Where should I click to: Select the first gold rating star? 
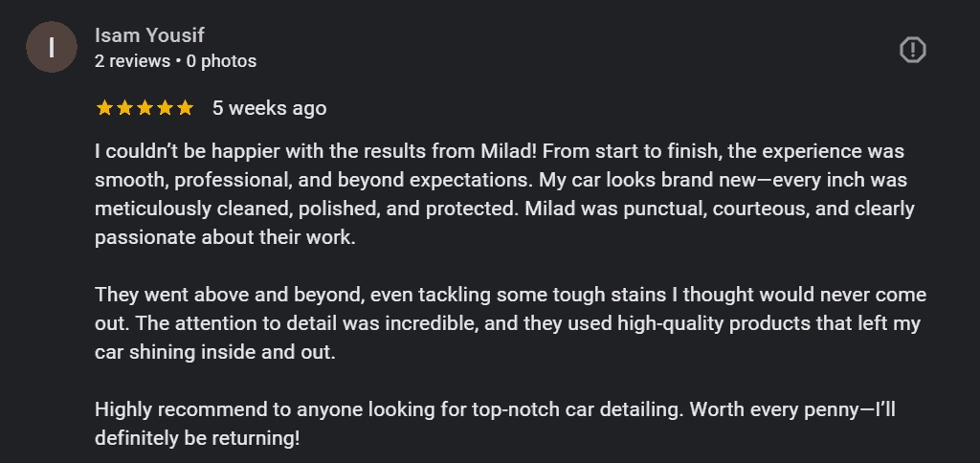pos(104,108)
